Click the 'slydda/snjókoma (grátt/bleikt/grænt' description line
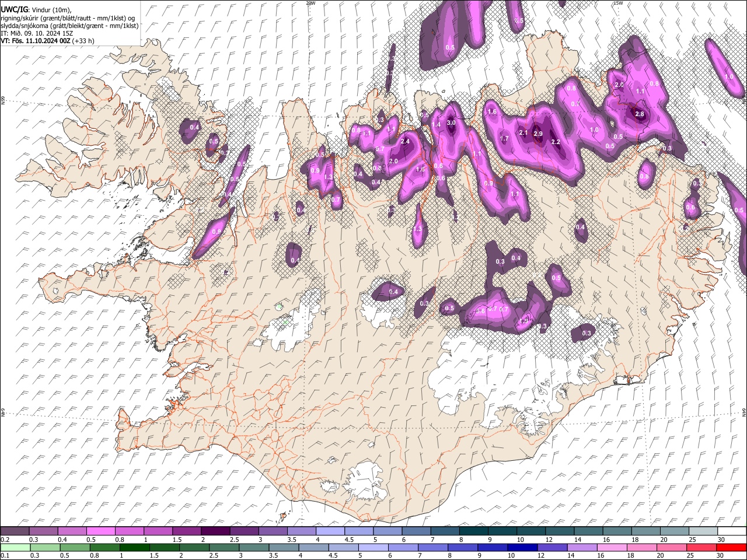 coord(69,26)
